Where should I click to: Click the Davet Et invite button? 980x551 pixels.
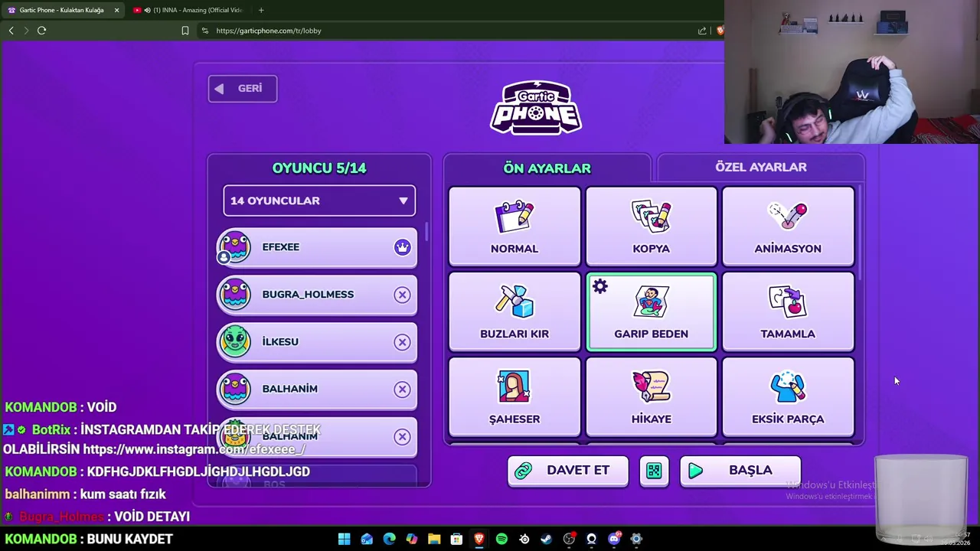(568, 471)
